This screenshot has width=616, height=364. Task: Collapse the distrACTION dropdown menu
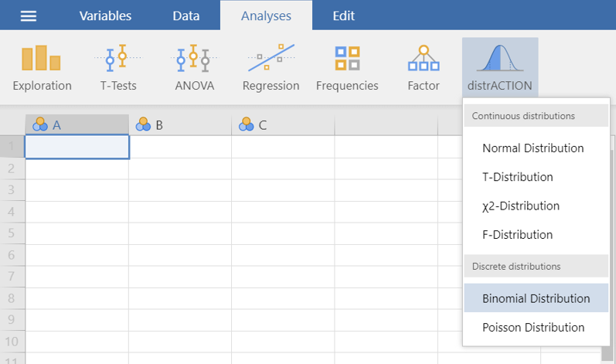[499, 68]
